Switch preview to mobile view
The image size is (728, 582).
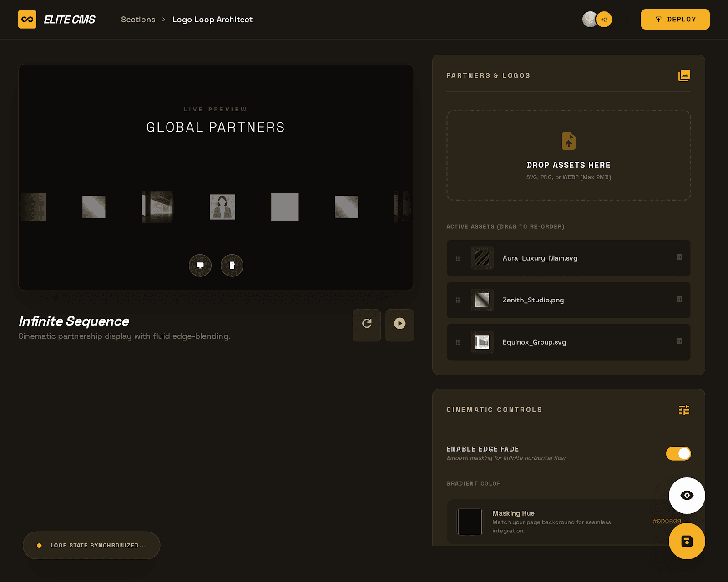[232, 266]
